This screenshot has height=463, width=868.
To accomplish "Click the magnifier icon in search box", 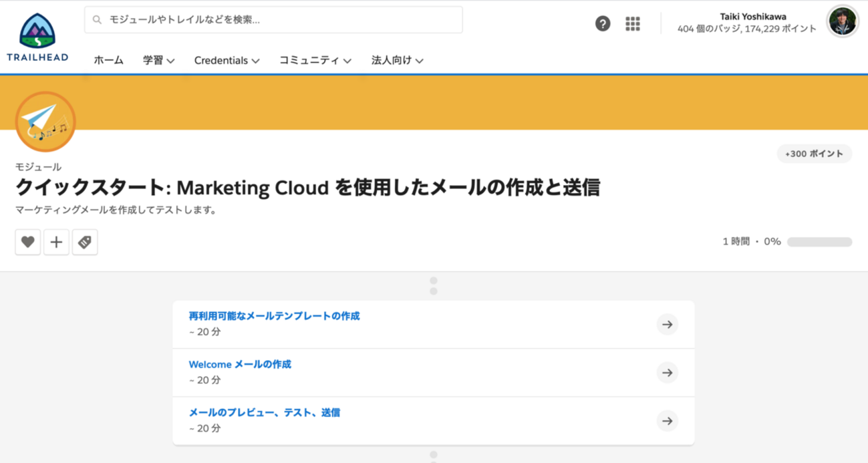I will 98,20.
